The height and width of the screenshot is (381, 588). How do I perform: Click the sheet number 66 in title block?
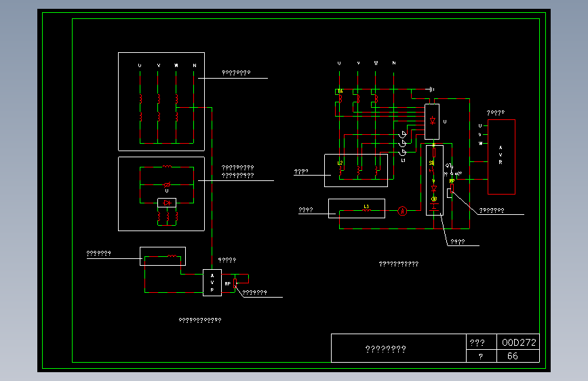tap(513, 356)
